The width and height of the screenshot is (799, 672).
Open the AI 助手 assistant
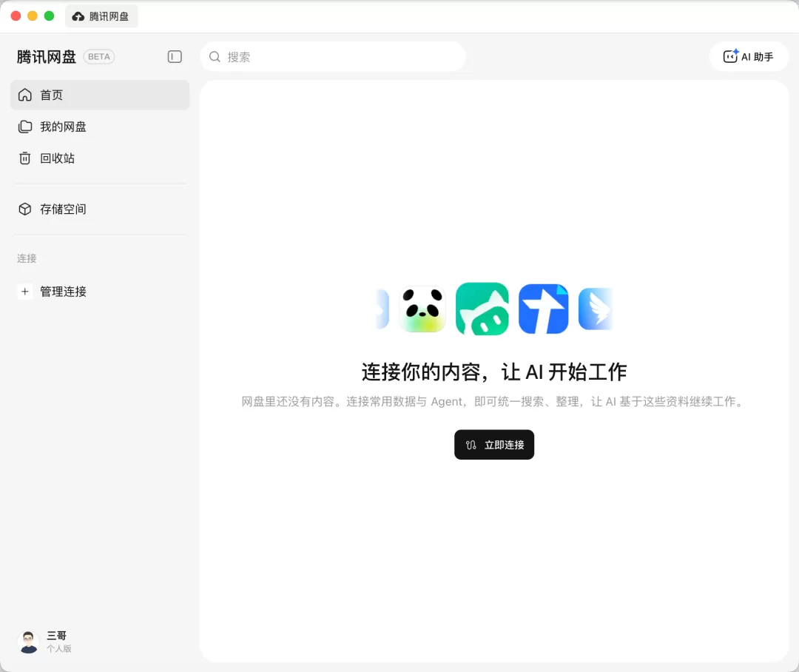749,56
